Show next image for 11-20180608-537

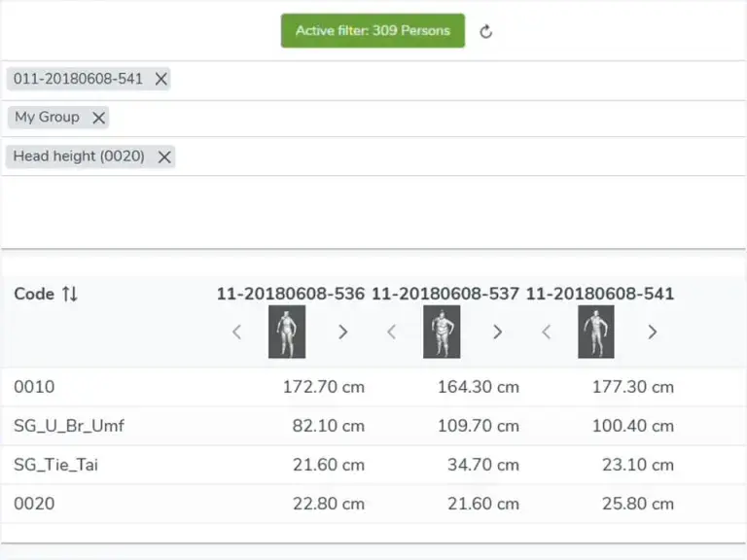497,332
